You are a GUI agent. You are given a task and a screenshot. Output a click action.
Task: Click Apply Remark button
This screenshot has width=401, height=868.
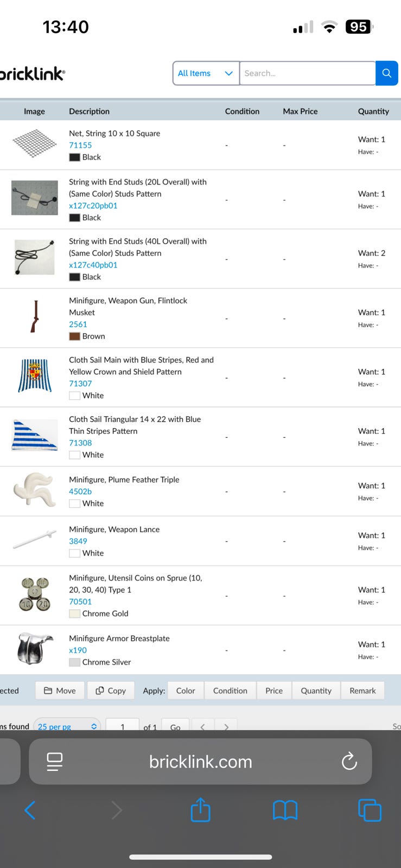362,691
